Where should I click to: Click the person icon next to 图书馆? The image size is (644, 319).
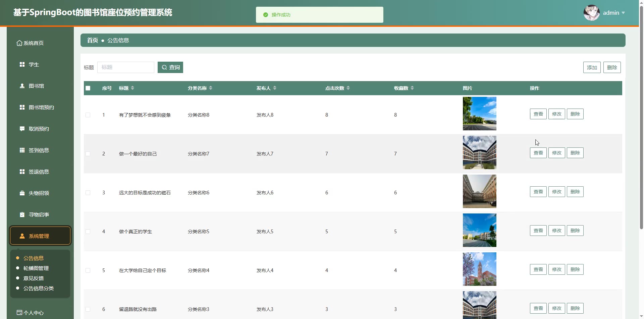click(22, 86)
